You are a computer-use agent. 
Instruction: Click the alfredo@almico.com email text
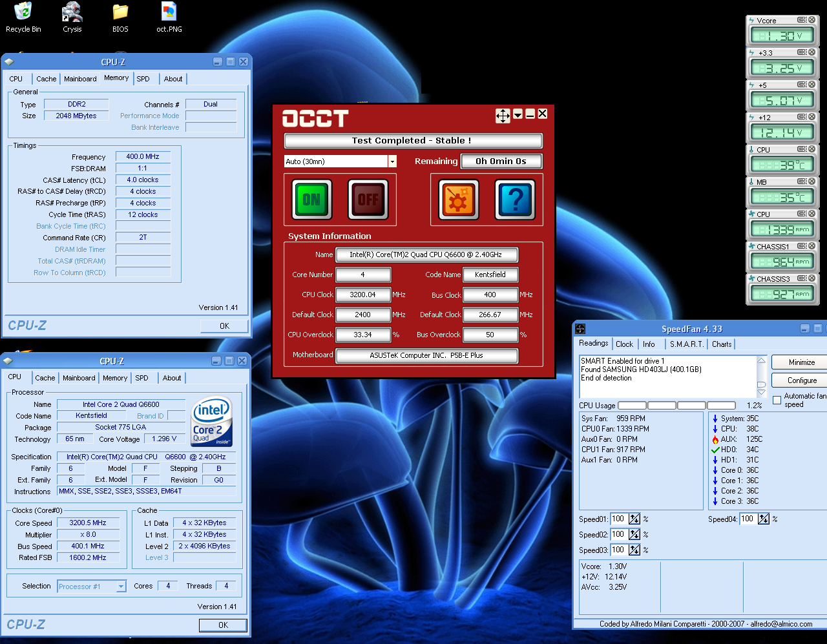(781, 624)
